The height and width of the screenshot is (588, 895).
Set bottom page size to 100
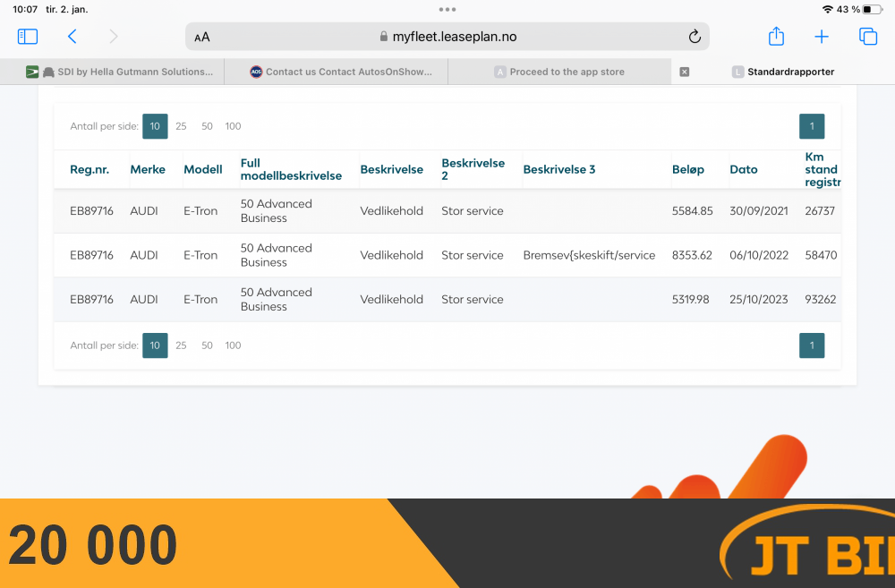point(233,345)
